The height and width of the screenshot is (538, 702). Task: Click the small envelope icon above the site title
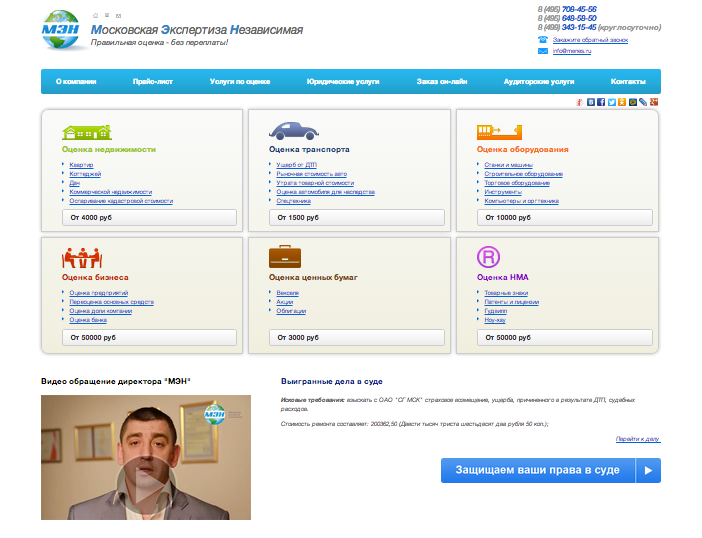[118, 16]
